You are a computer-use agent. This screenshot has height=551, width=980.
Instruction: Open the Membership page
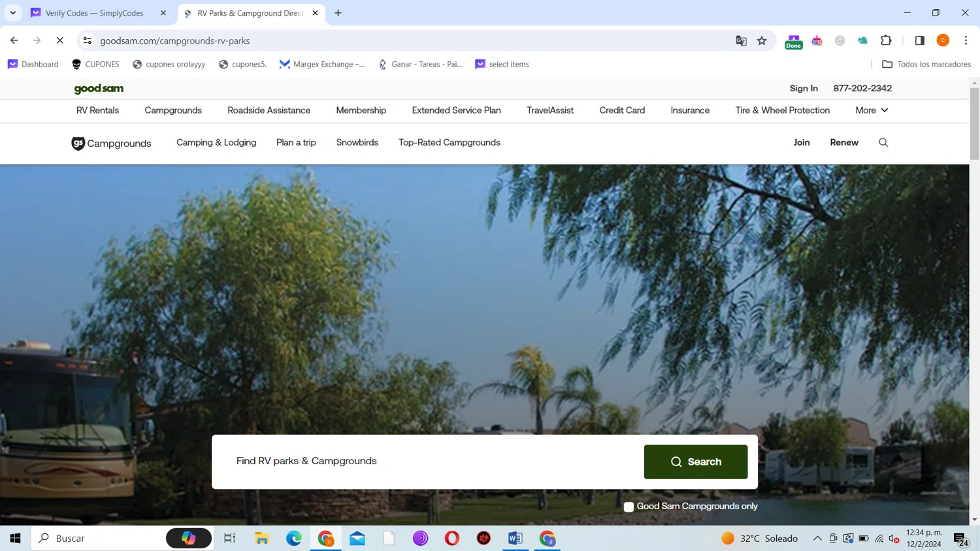361,110
